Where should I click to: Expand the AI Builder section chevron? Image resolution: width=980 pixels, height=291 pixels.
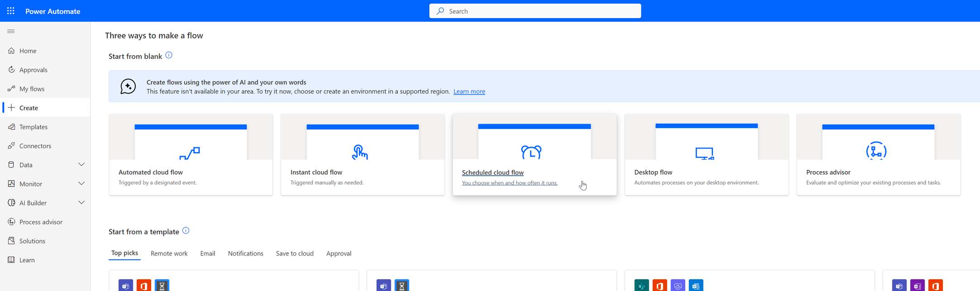click(x=81, y=203)
